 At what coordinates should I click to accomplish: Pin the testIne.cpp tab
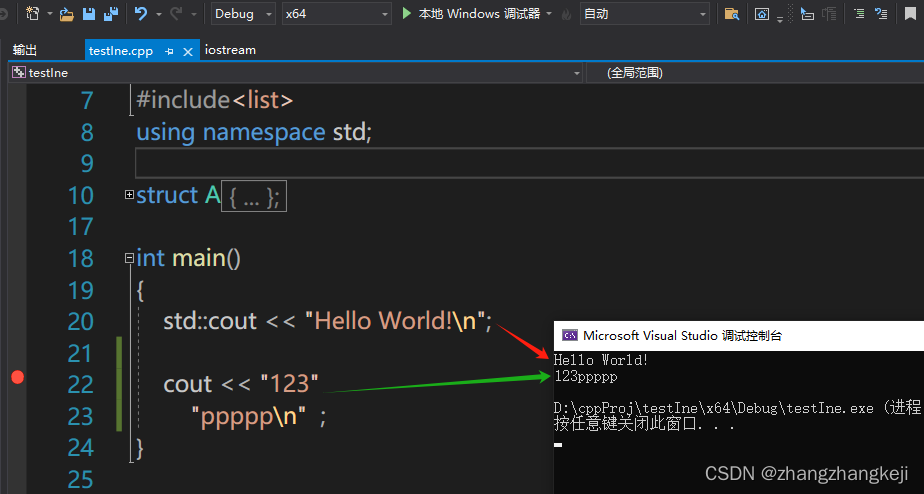click(x=169, y=51)
